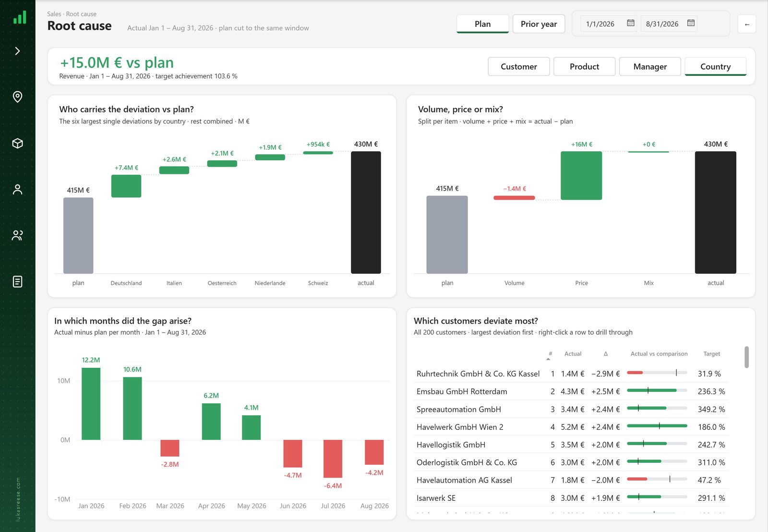Open the product cube icon in sidebar
The width and height of the screenshot is (768, 532).
click(x=17, y=143)
